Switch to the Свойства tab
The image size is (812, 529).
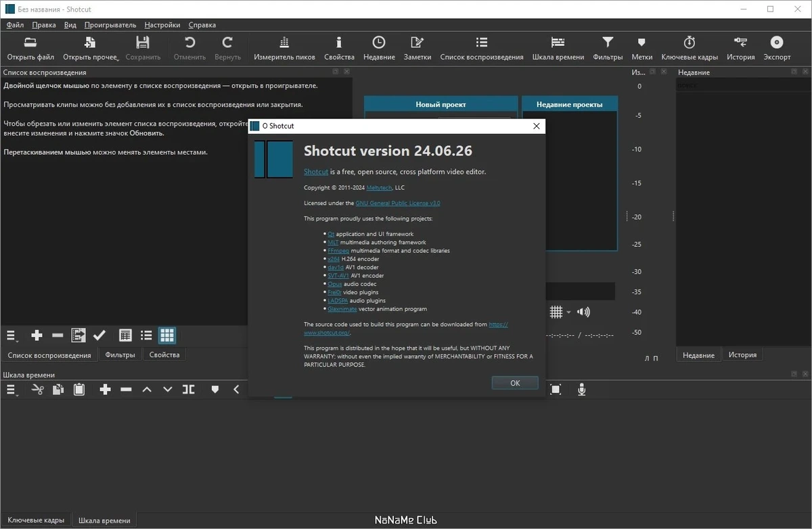[164, 354]
